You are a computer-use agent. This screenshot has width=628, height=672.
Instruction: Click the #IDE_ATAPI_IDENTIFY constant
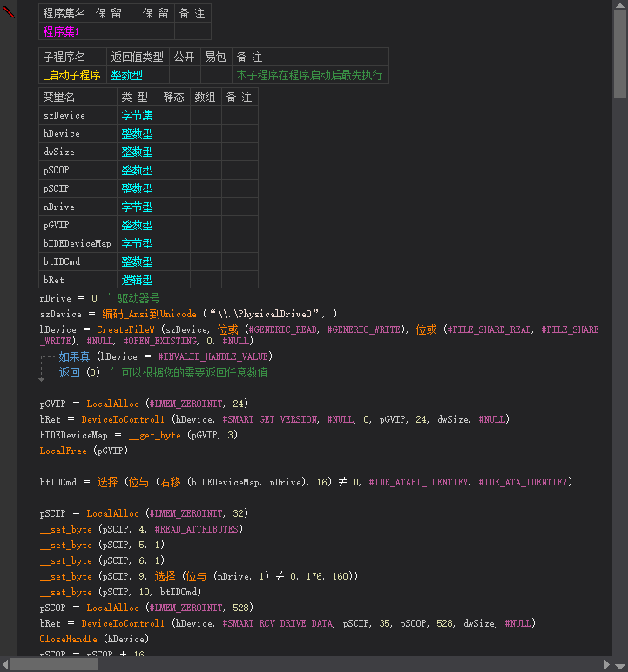(x=418, y=482)
